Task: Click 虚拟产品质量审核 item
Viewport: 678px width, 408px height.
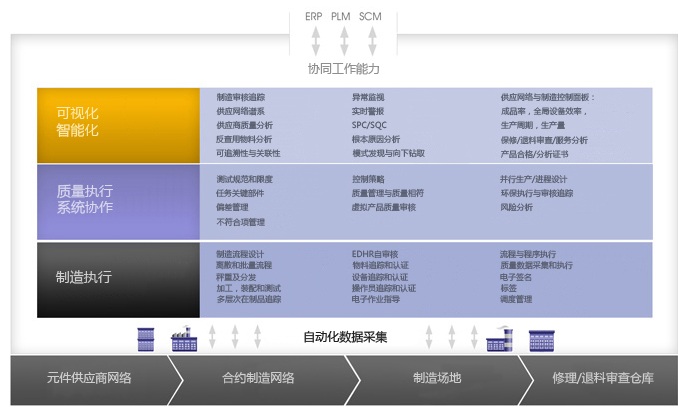Action: tap(384, 207)
